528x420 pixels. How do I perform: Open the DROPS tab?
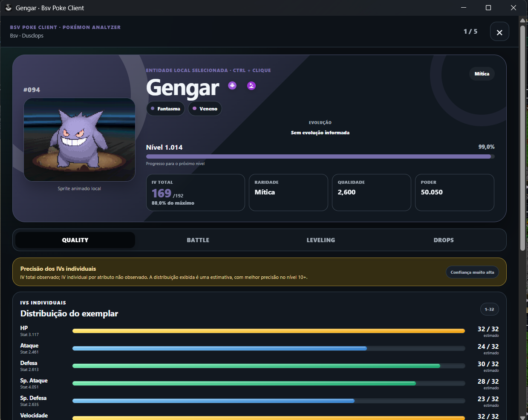[x=444, y=240]
